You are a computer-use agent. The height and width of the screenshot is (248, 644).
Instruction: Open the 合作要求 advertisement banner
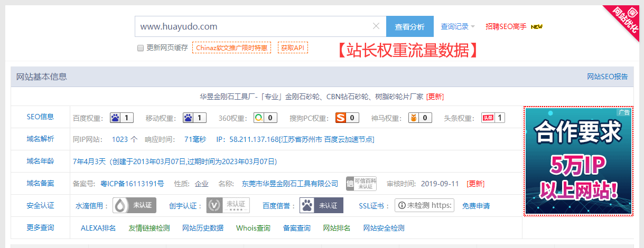(x=578, y=161)
